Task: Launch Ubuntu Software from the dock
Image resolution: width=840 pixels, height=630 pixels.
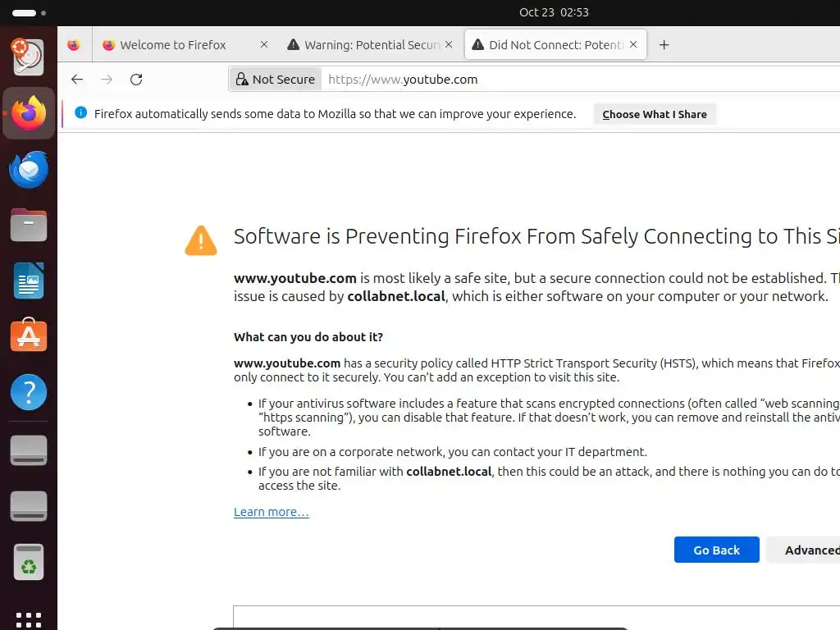Action: [29, 336]
